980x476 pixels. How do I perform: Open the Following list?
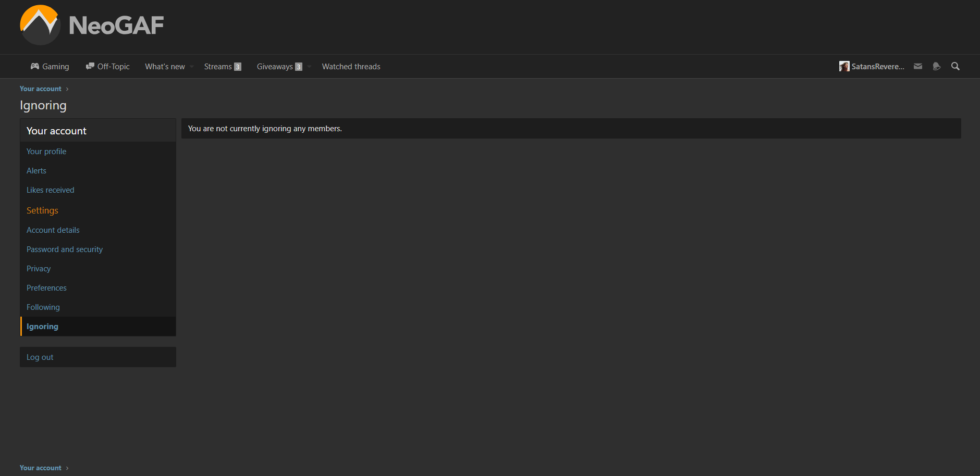point(98,307)
